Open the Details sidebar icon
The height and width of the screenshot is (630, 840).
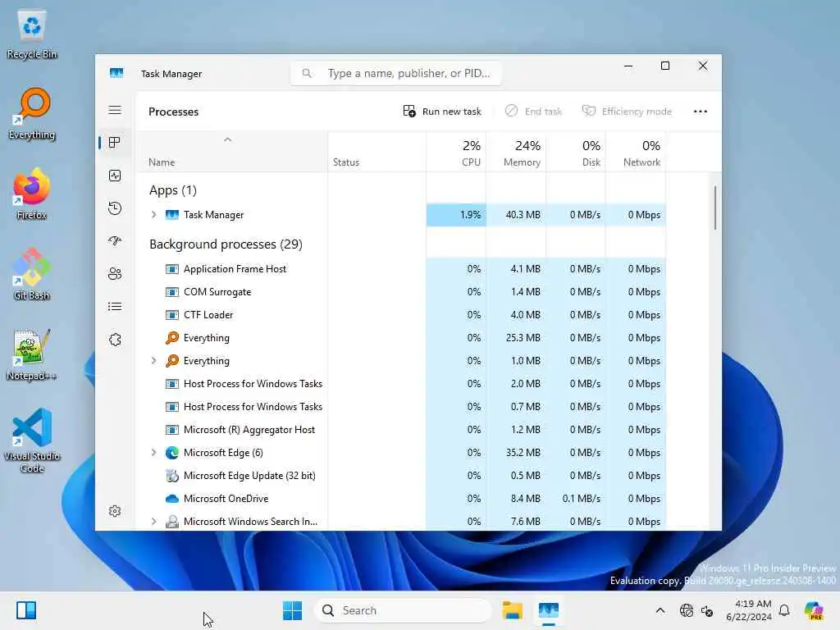click(115, 307)
